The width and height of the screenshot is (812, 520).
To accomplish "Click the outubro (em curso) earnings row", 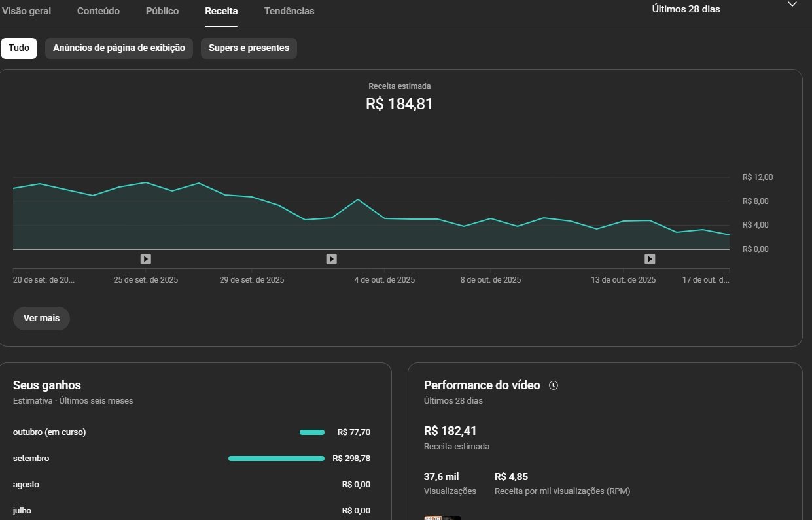I will click(50, 432).
